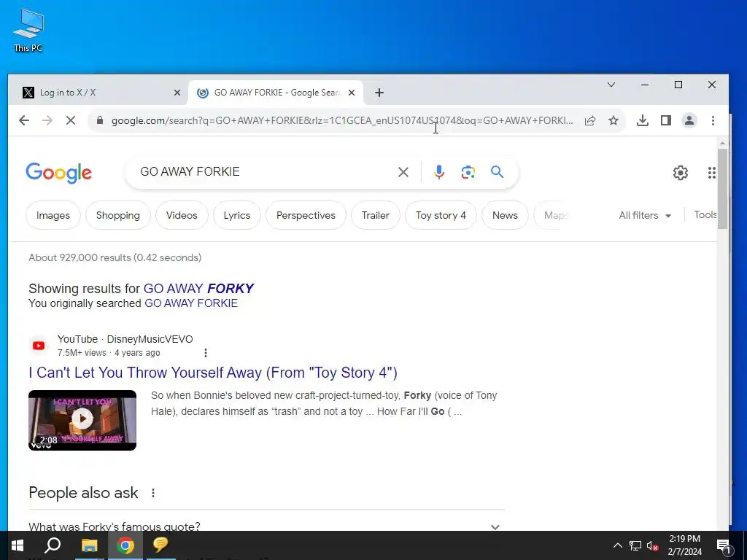The height and width of the screenshot is (560, 747).
Task: Select the Toy story 4 filter chip
Action: point(441,215)
